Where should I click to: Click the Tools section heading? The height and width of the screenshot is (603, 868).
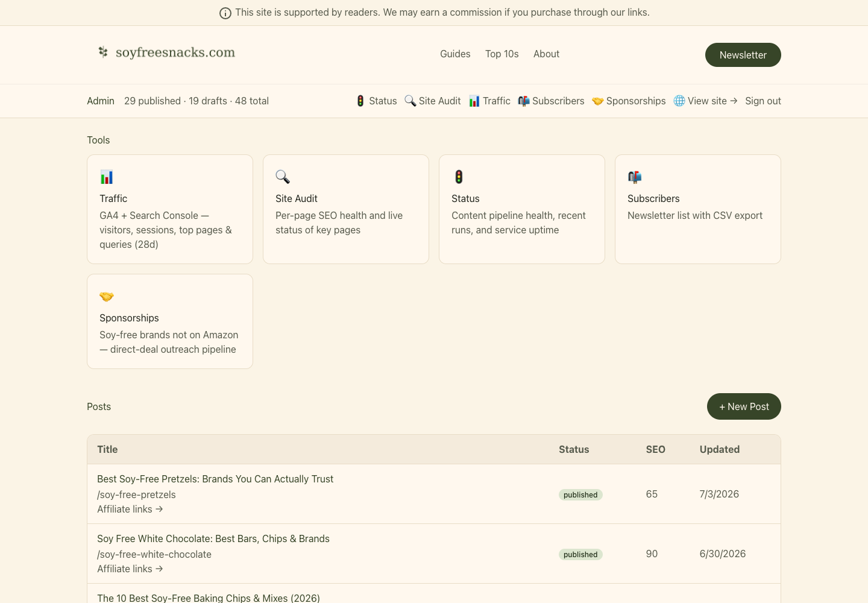pos(98,140)
